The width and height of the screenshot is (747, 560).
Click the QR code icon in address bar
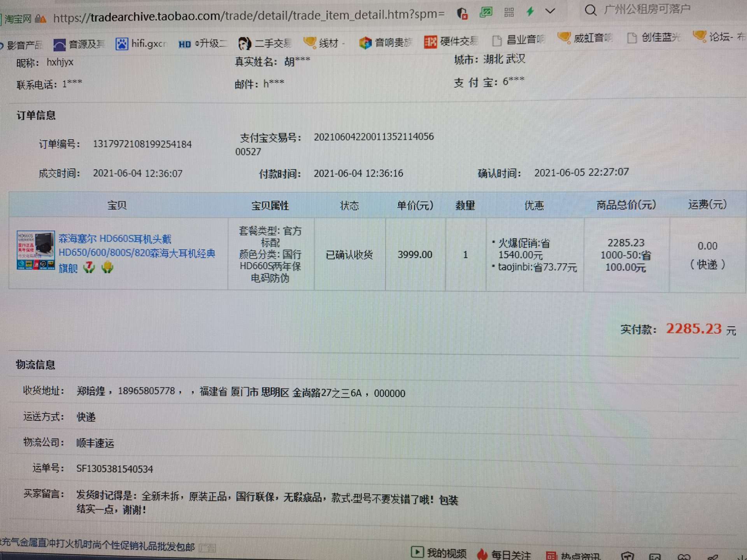509,12
